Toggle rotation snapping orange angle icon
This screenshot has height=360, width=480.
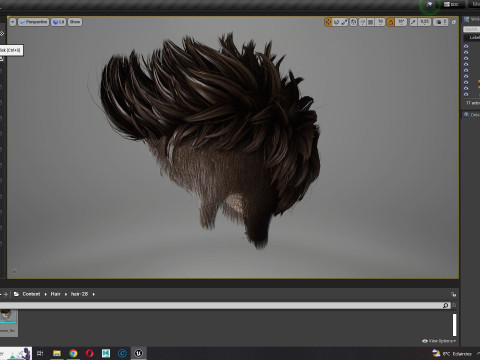click(391, 22)
